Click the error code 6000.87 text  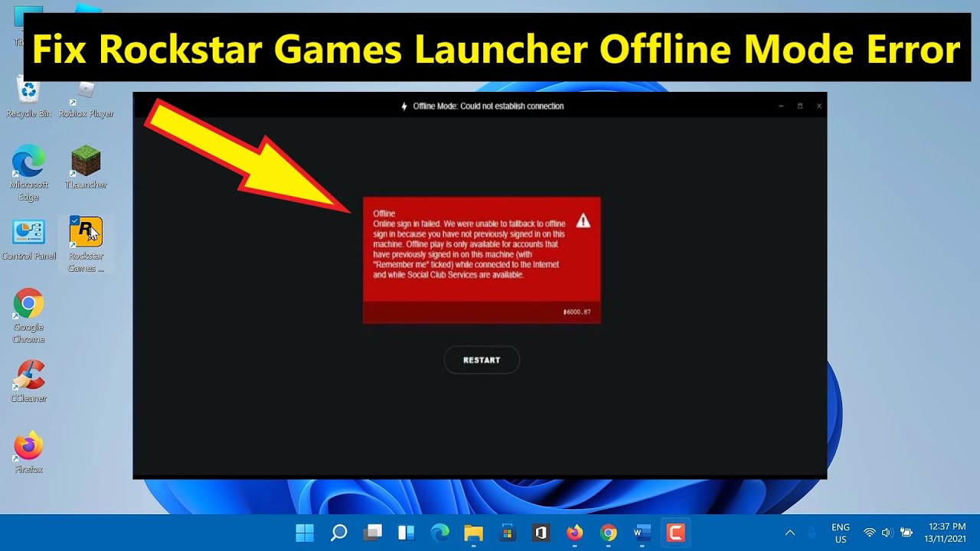[x=577, y=312]
